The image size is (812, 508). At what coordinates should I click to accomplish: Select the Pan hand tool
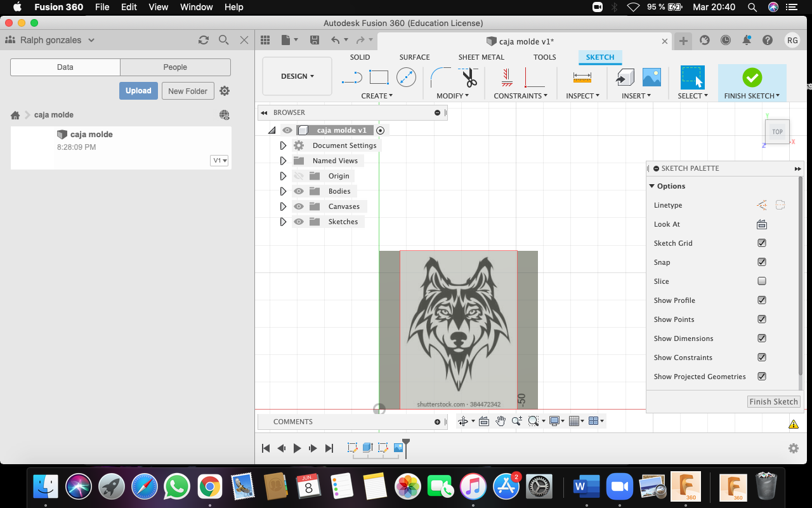pos(501,421)
